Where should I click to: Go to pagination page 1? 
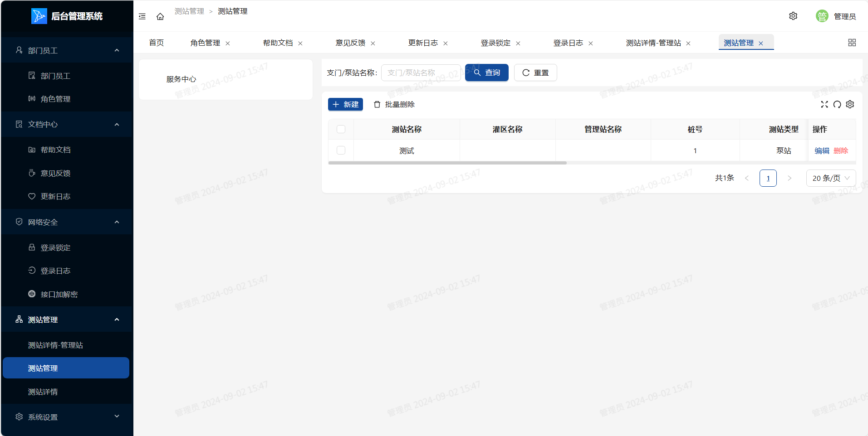(x=768, y=178)
